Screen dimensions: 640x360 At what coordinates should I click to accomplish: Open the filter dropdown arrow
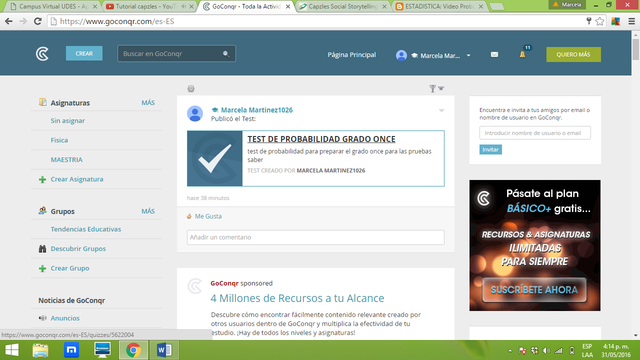tap(441, 89)
